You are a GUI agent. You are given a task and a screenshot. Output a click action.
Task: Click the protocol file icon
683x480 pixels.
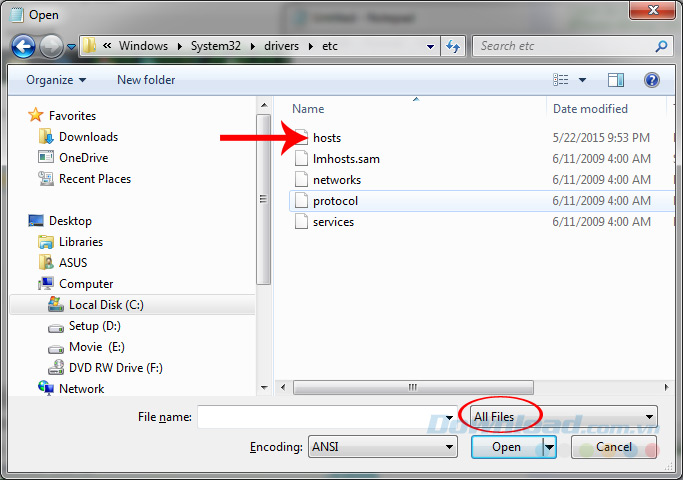click(x=301, y=200)
